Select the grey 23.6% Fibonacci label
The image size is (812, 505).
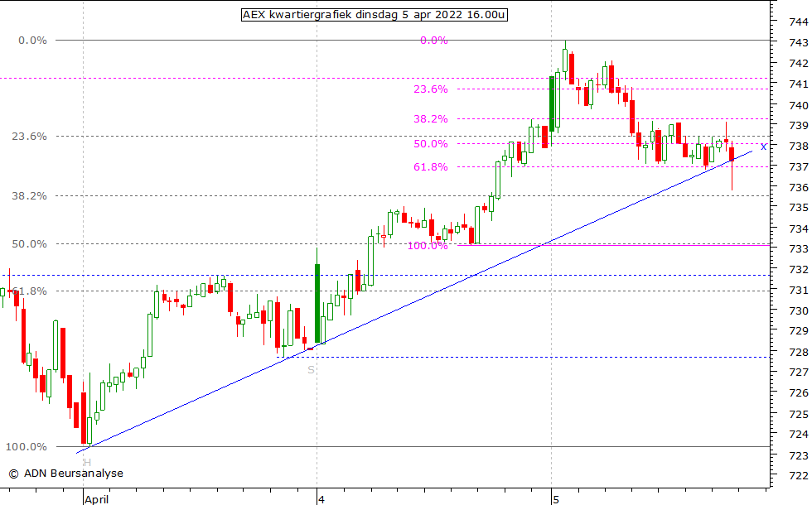(x=30, y=136)
